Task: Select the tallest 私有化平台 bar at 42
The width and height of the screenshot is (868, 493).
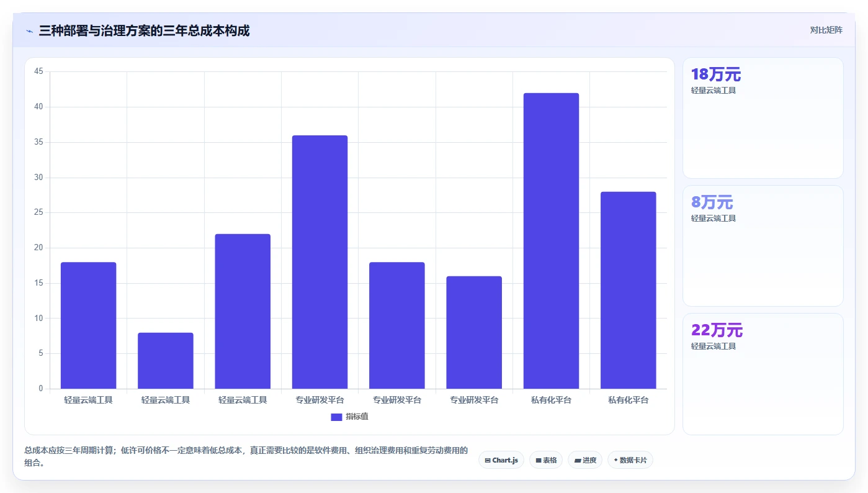Action: 551,241
